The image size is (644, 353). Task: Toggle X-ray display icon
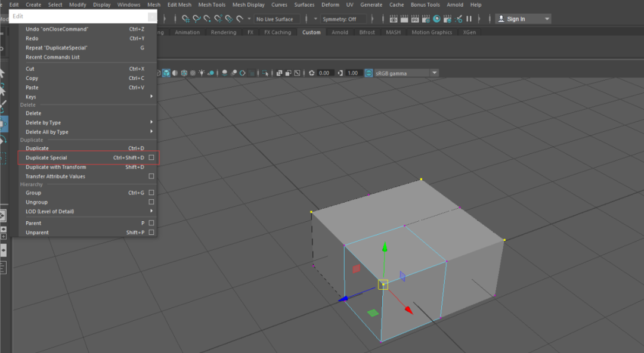(279, 73)
